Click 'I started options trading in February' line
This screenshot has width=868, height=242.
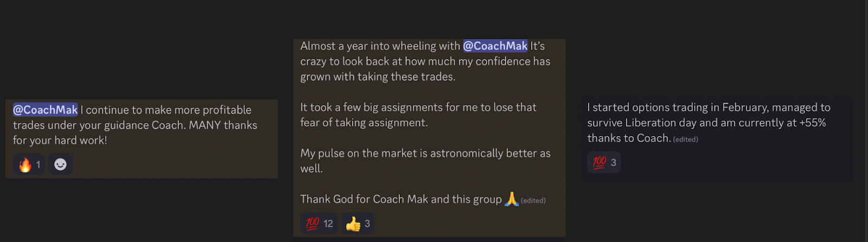tap(708, 107)
